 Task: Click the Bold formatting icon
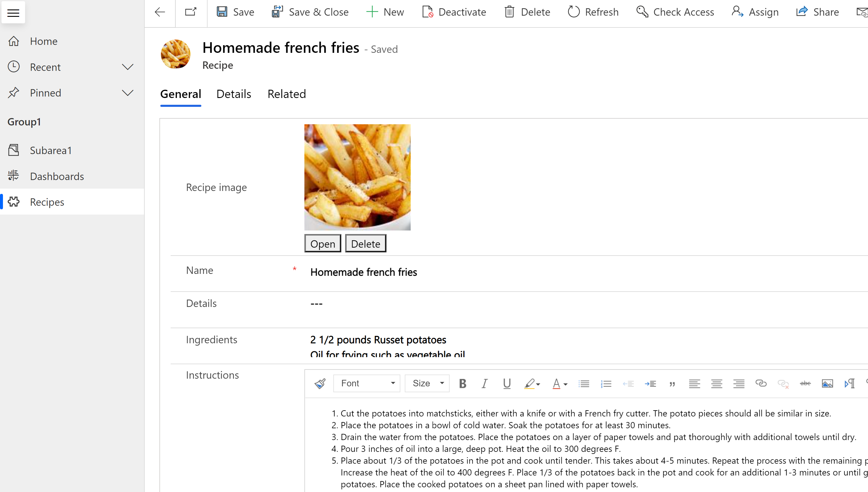462,383
